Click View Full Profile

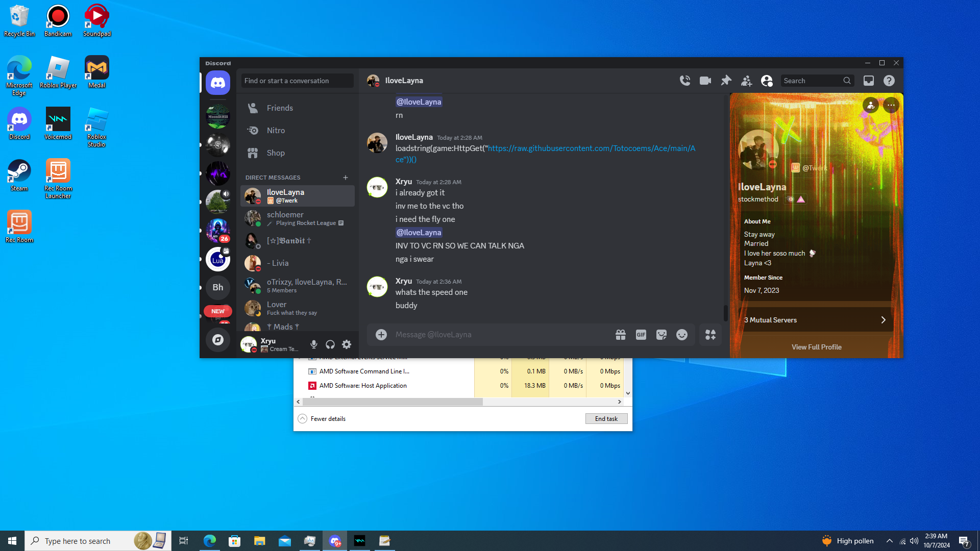(816, 347)
